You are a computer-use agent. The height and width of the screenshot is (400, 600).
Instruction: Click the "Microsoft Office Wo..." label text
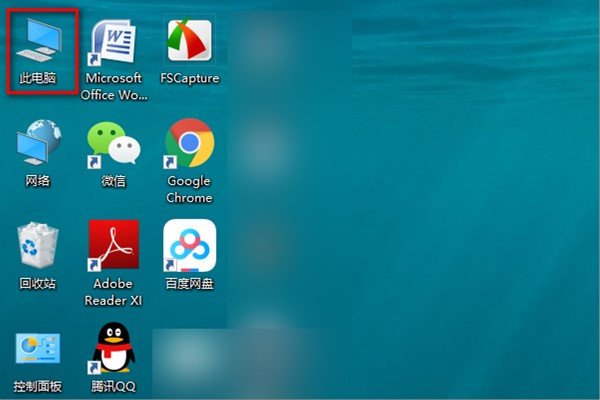(x=114, y=87)
